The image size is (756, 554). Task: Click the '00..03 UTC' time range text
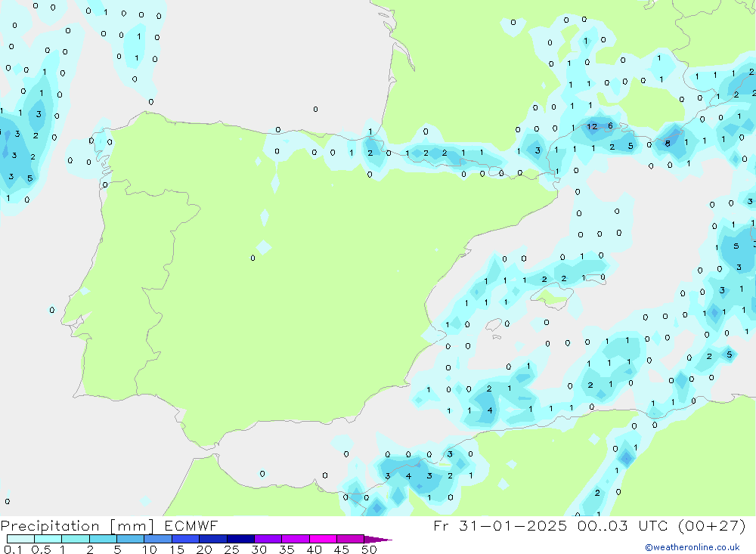(x=624, y=525)
